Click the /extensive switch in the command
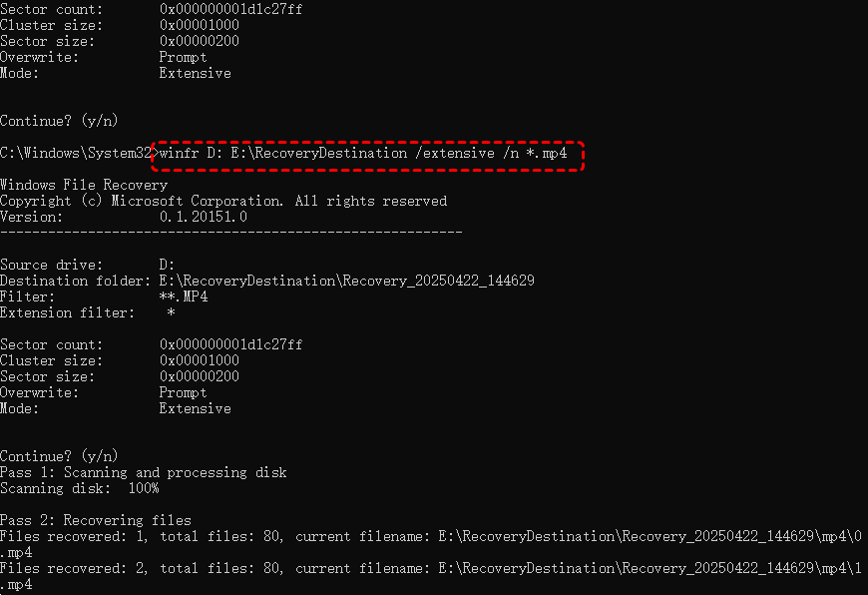This screenshot has width=868, height=595. point(458,154)
